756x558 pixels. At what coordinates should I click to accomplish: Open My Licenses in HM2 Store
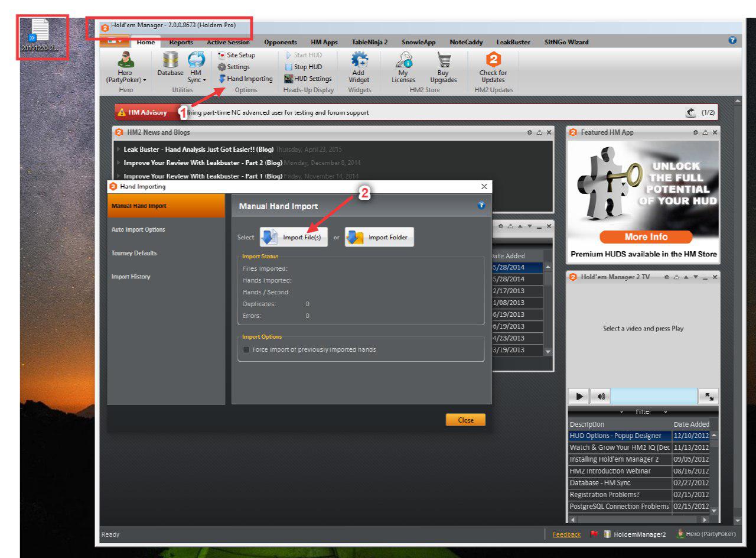point(403,62)
